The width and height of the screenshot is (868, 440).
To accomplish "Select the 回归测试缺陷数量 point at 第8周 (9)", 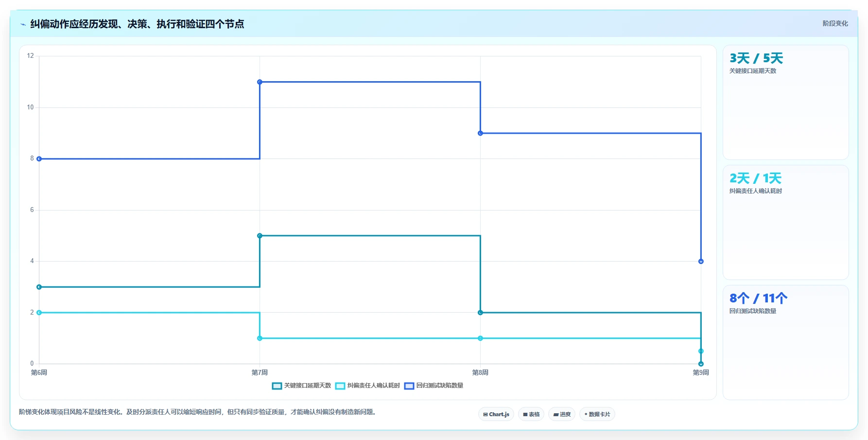I will pyautogui.click(x=480, y=133).
